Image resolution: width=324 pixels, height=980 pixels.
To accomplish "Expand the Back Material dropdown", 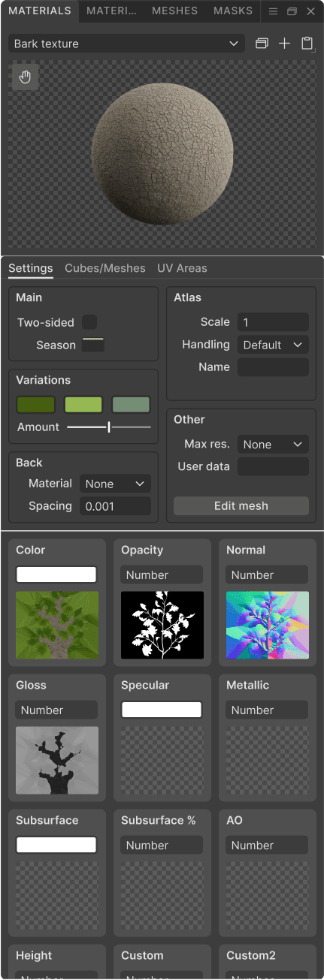I will (x=115, y=484).
